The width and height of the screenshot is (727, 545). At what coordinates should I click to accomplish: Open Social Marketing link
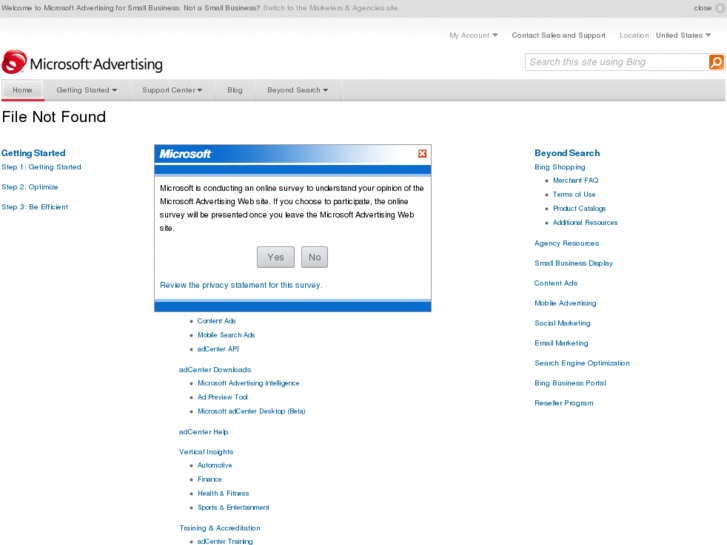coord(562,323)
